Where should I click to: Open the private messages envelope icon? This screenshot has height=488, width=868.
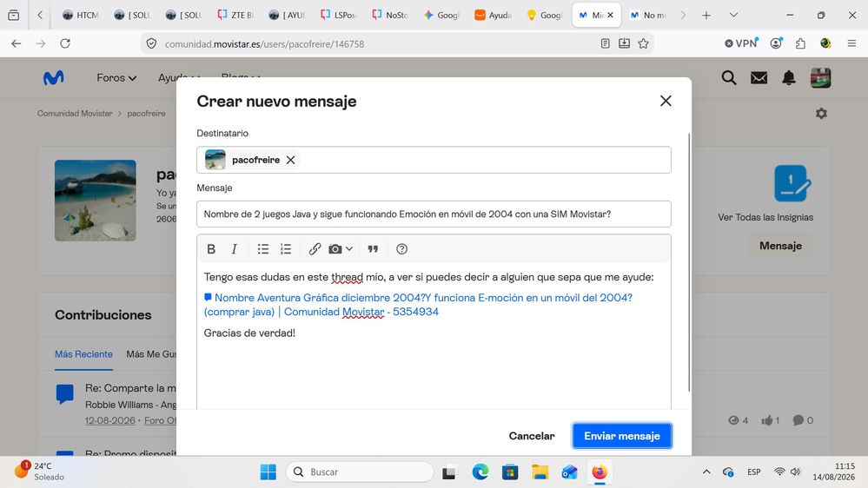pos(759,78)
